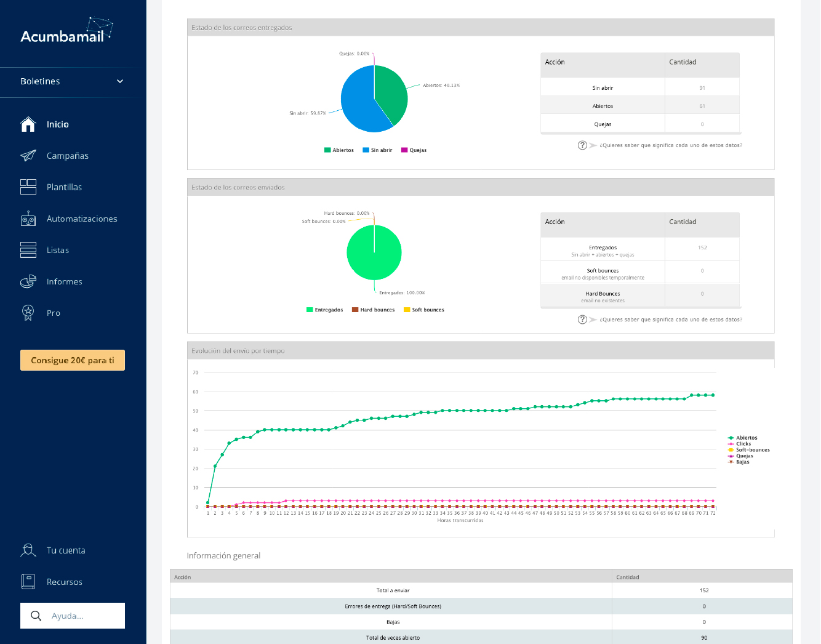821x644 pixels.
Task: Select the Sin abrir table row
Action: coord(640,88)
